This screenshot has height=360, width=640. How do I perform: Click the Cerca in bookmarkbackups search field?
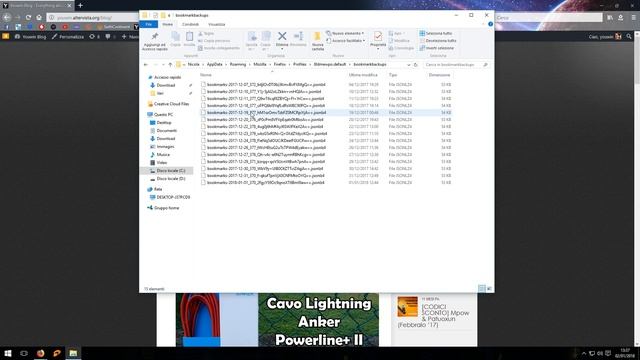tap(456, 65)
